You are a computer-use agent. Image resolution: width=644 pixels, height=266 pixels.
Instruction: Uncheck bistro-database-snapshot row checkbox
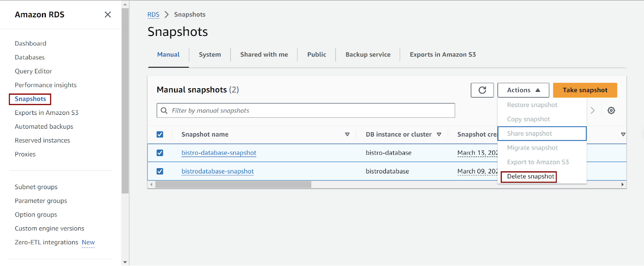tap(160, 153)
